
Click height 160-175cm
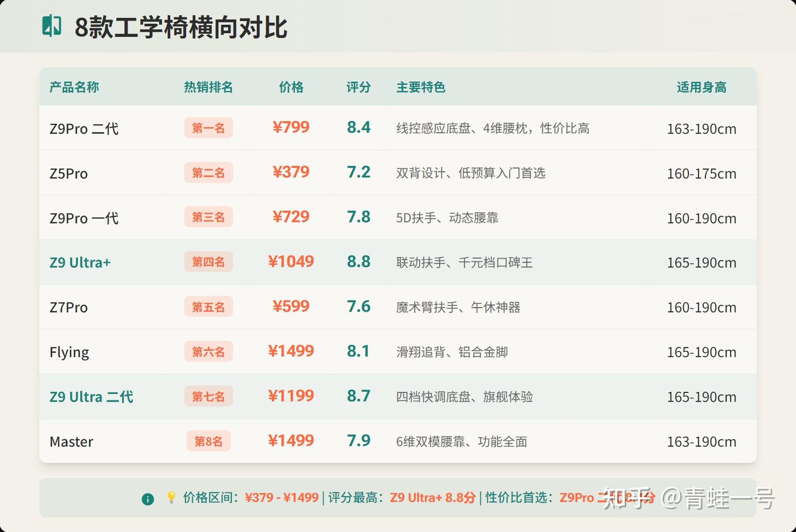tap(701, 173)
